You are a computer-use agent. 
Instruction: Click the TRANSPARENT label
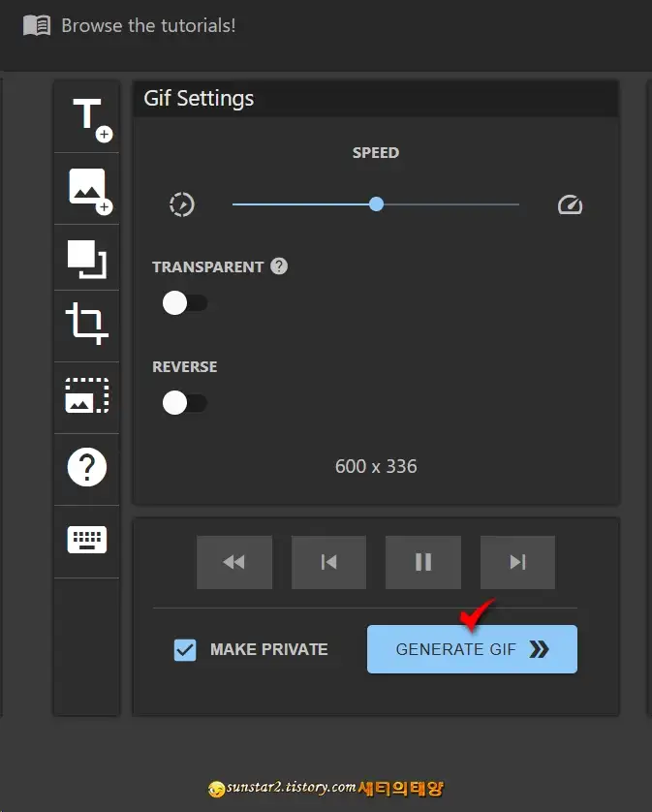tap(207, 266)
